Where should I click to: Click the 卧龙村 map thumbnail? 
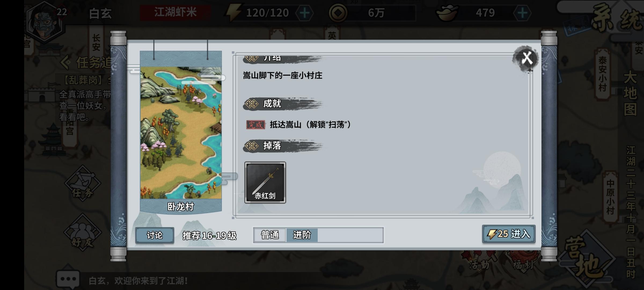pyautogui.click(x=181, y=133)
